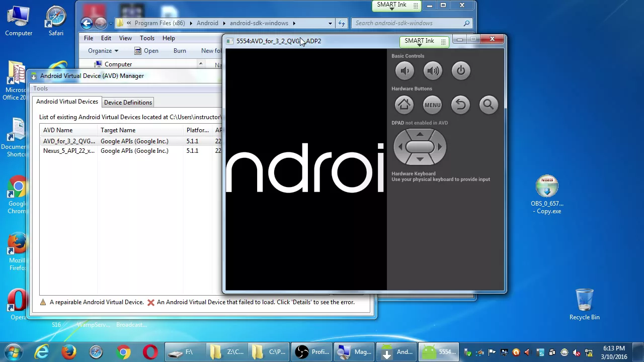Click the DPAD left arrow

(400, 147)
